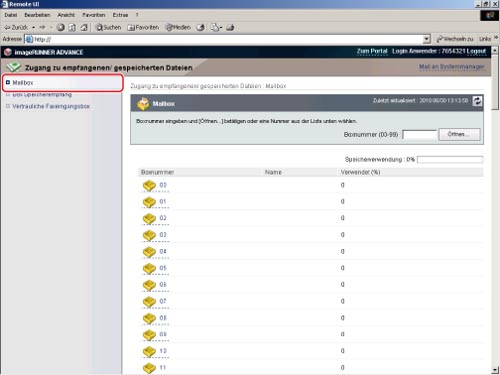Open box 00 folder icon
The width and height of the screenshot is (500, 375).
click(149, 185)
